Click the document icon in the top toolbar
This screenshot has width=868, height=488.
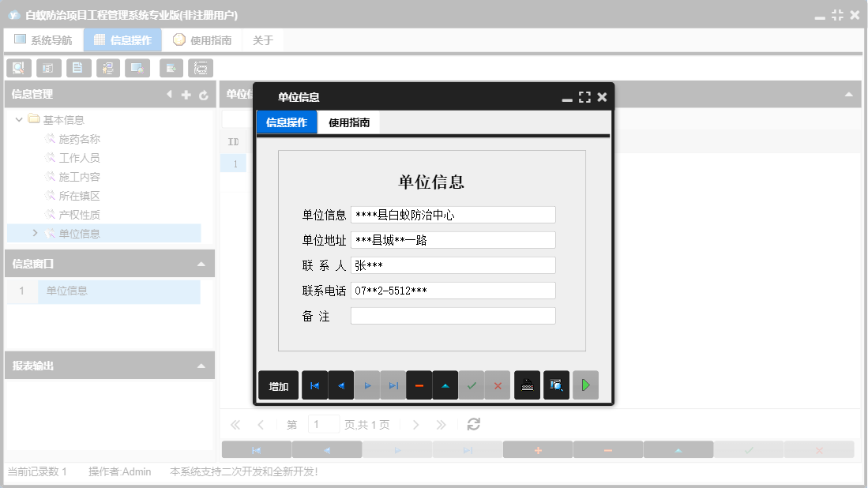(x=78, y=68)
